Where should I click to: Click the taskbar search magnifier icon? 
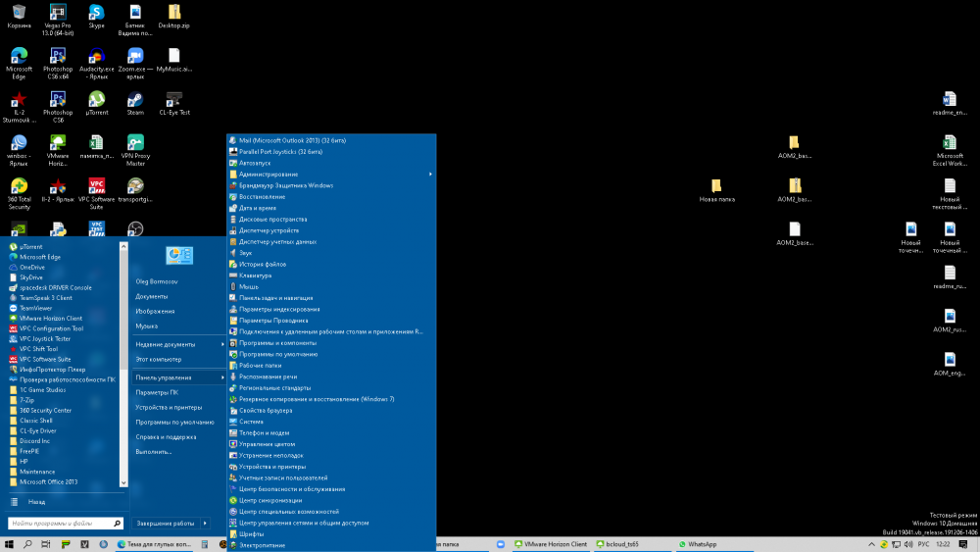pos(27,544)
